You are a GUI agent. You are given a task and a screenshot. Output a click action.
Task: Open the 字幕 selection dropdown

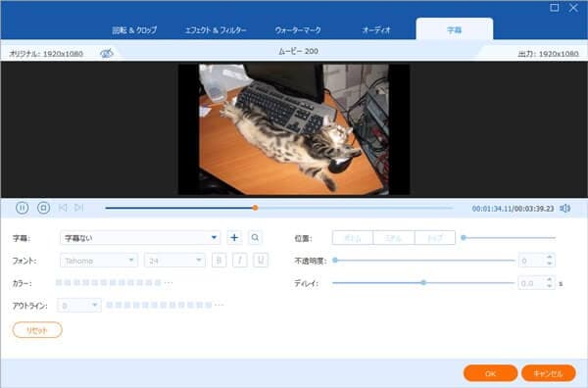click(140, 238)
